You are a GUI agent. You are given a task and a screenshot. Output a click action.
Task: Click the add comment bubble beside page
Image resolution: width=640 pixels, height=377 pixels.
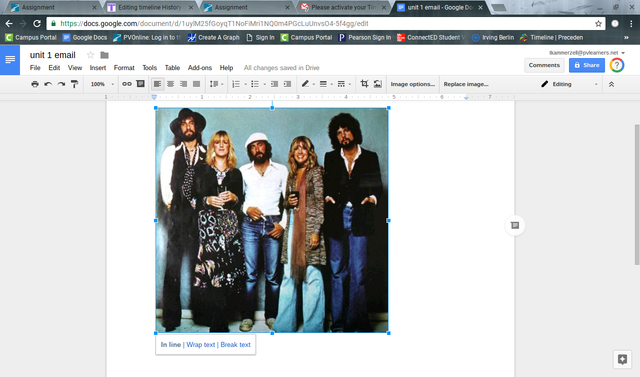tap(515, 225)
